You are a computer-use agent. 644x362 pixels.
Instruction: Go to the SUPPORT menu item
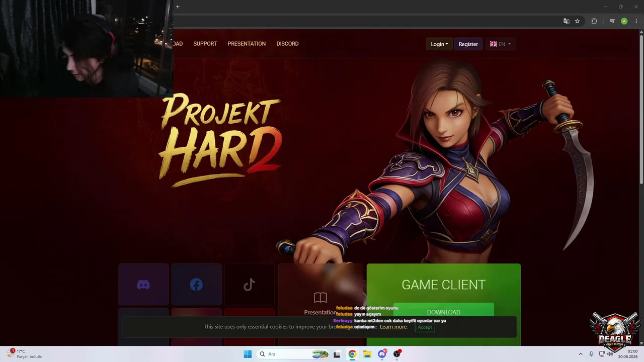[205, 44]
